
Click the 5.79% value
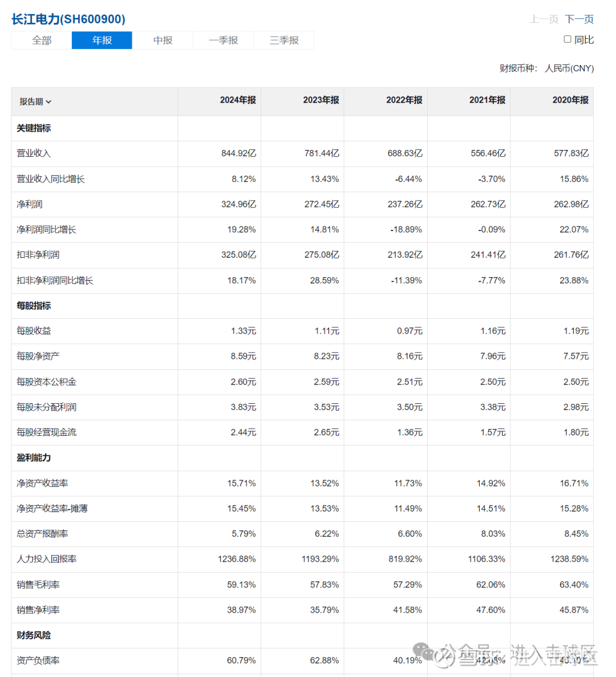244,534
